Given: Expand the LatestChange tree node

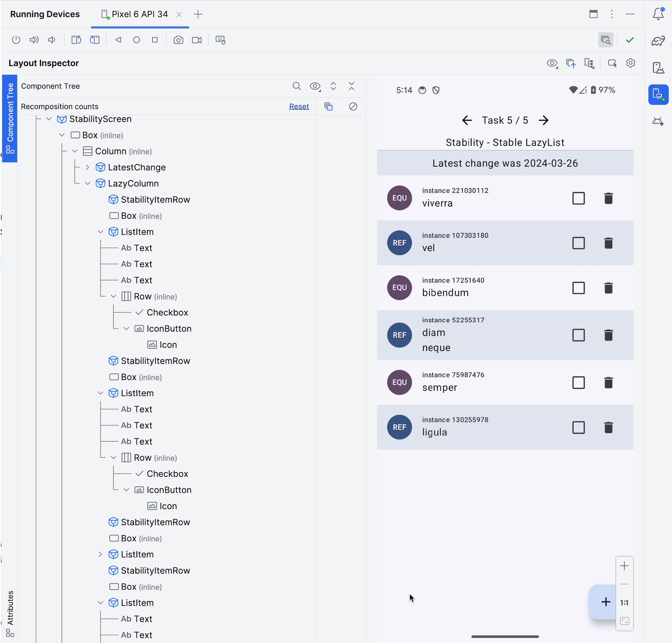Looking at the screenshot, I should [x=87, y=167].
